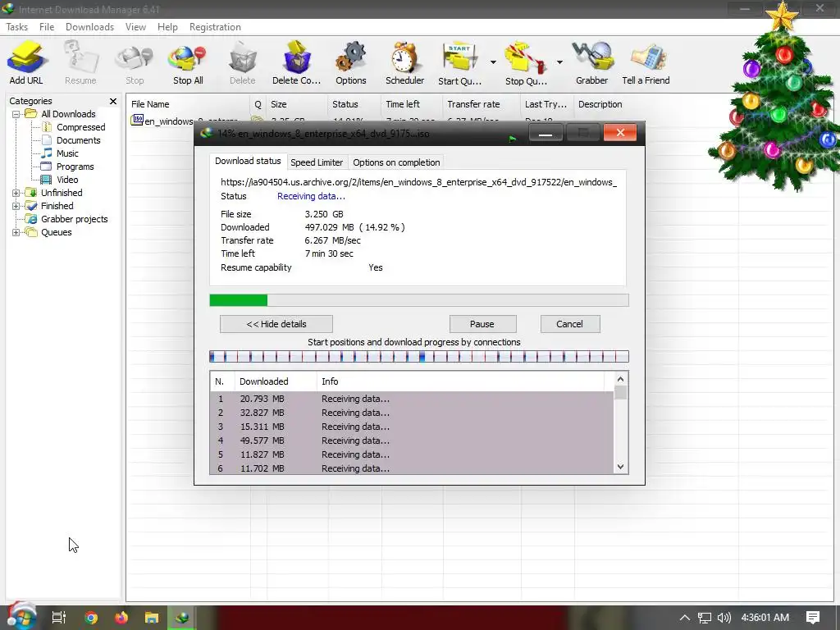Expand the Queues category
Image resolution: width=840 pixels, height=630 pixels.
16,232
